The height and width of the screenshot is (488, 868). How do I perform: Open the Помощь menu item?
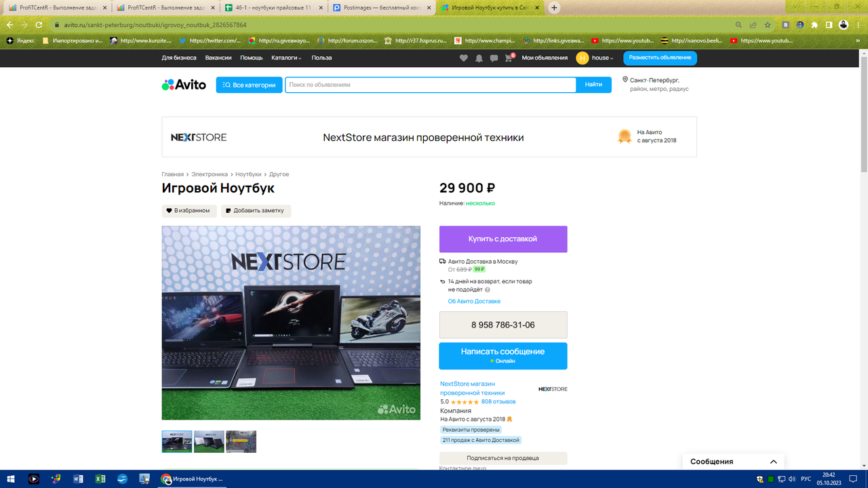point(252,58)
